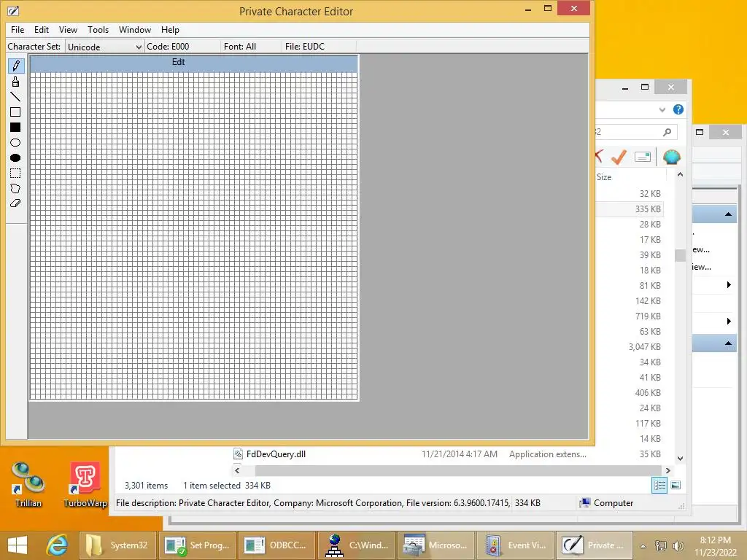
Task: Click the blue help icon in Explorer window
Action: [x=678, y=109]
